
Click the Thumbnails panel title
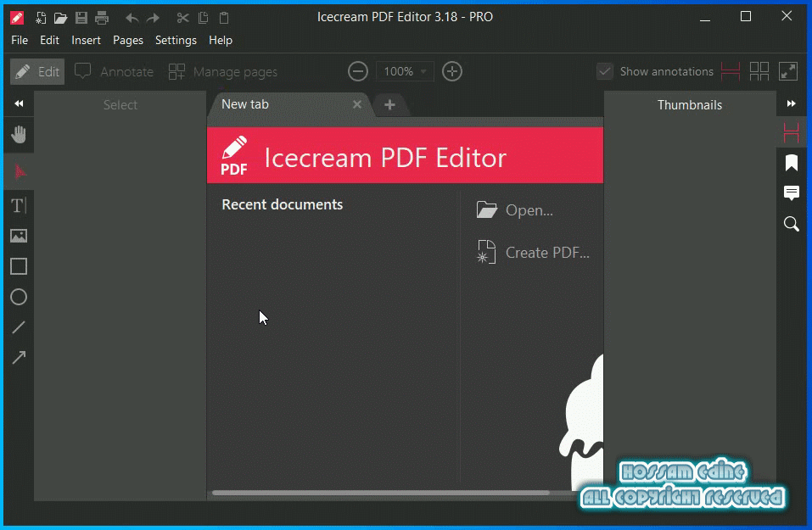tap(689, 105)
